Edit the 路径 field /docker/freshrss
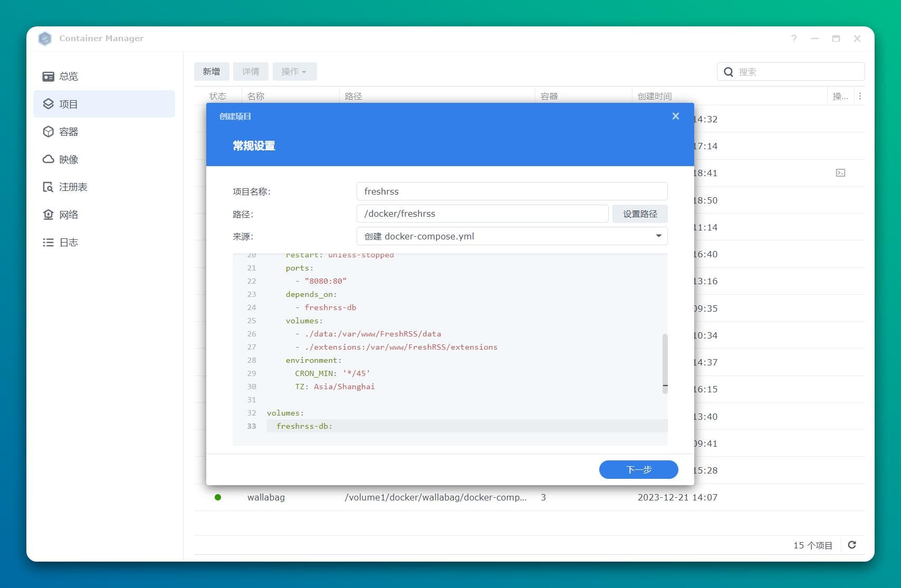The height and width of the screenshot is (588, 901). 482,214
